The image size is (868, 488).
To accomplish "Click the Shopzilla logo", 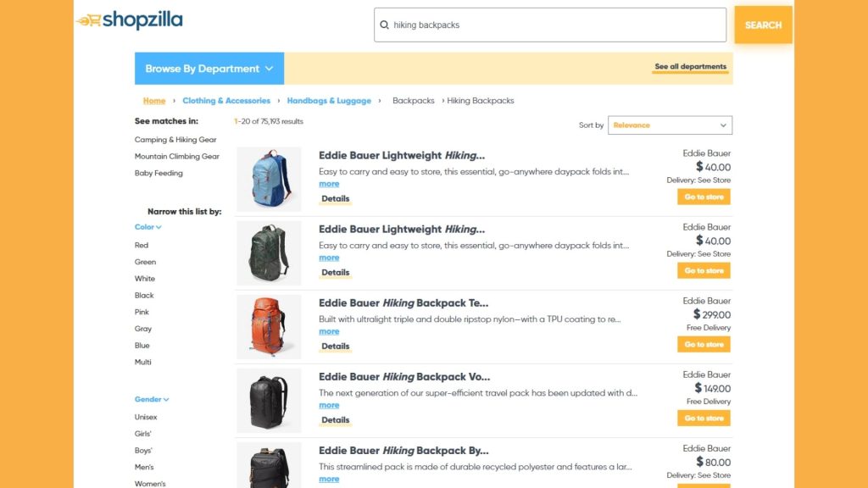I will click(129, 20).
